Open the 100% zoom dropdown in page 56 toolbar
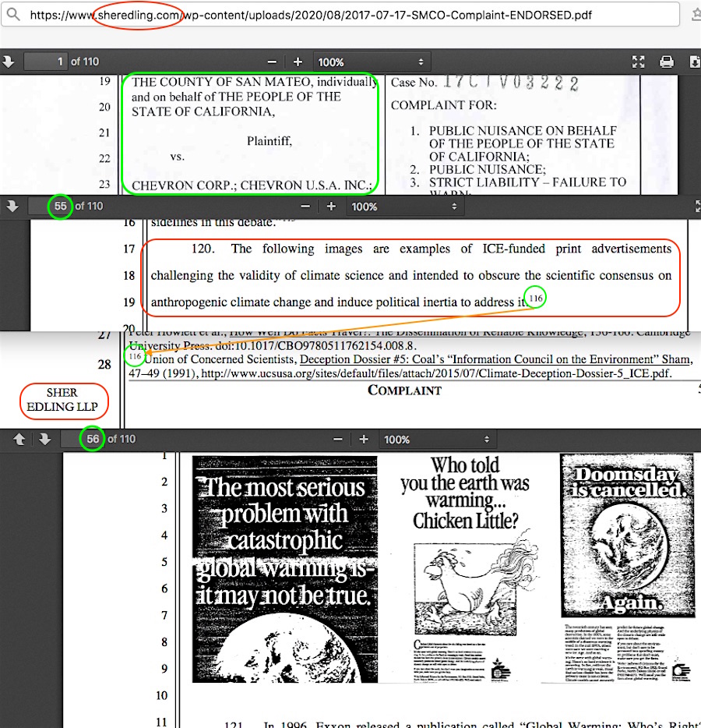 pos(437,439)
